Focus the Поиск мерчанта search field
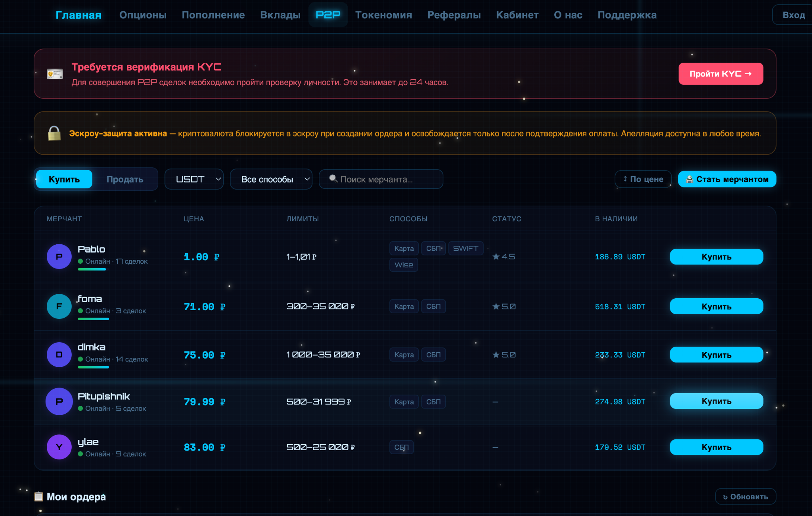Screen dimensions: 812x516 click(381, 179)
